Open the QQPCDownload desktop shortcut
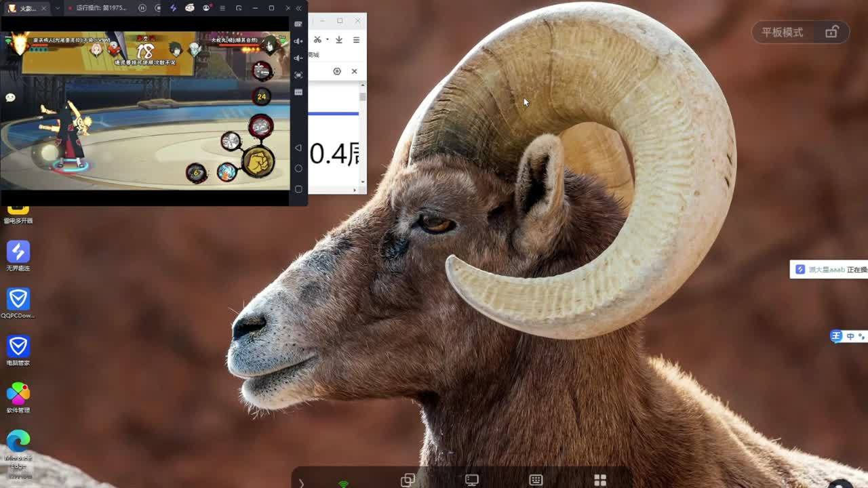This screenshot has height=488, width=868. pyautogui.click(x=18, y=303)
